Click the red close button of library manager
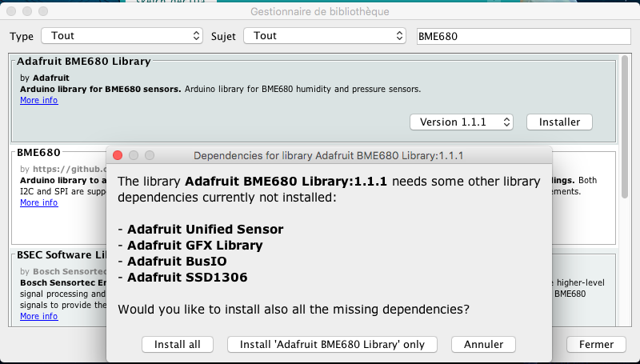This screenshot has width=640, height=364. coord(13,12)
